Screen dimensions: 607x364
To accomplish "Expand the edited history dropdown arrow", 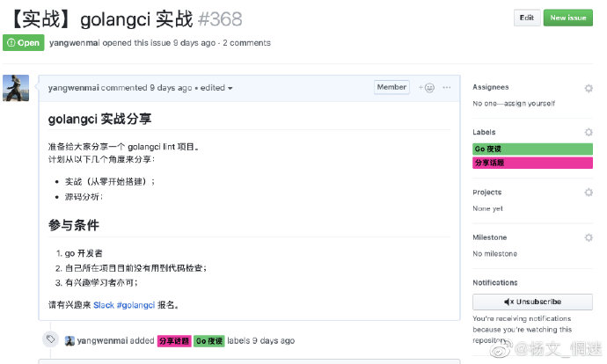I will click(x=230, y=88).
